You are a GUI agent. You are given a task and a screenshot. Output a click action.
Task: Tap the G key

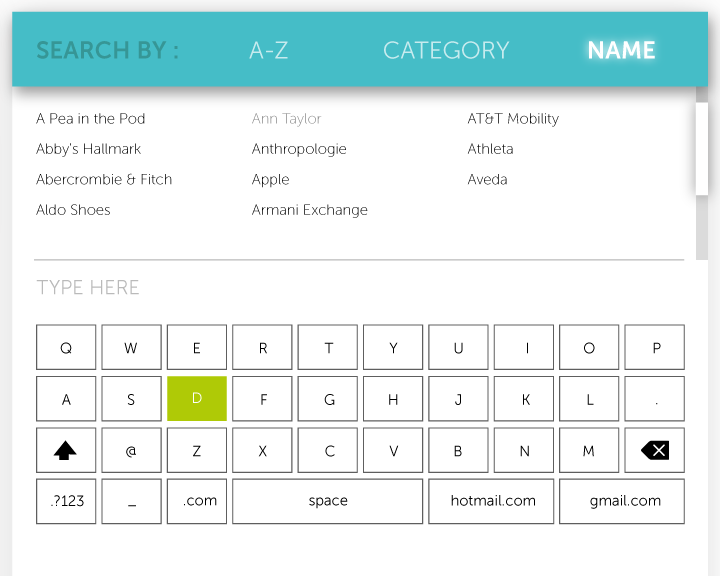point(328,399)
